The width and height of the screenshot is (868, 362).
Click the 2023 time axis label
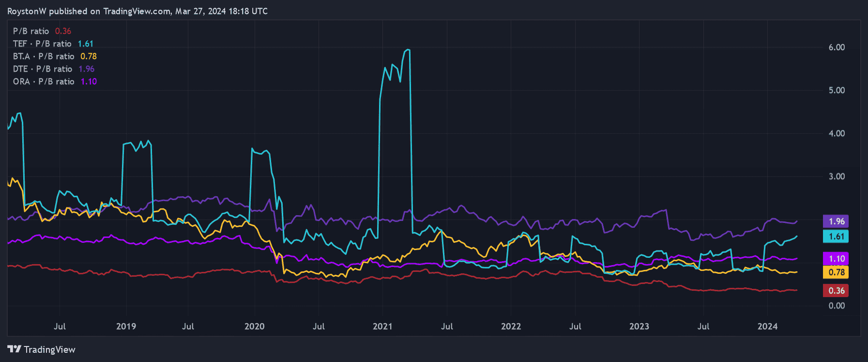[639, 326]
